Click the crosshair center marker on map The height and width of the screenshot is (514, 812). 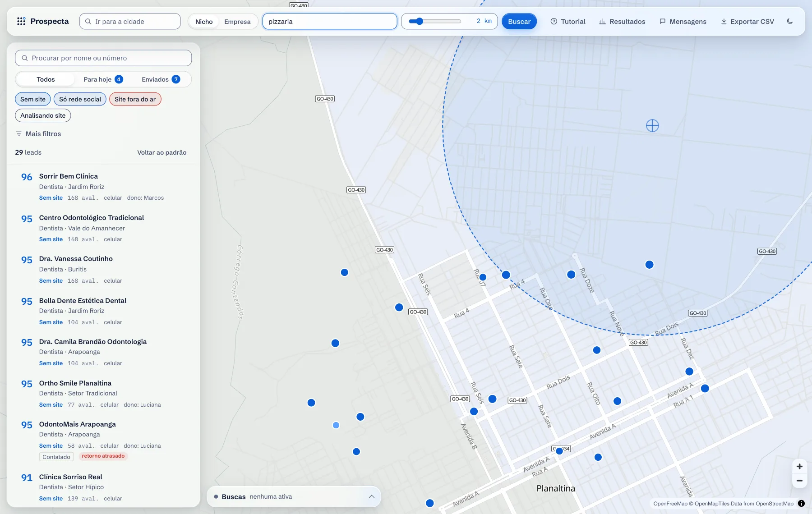652,125
